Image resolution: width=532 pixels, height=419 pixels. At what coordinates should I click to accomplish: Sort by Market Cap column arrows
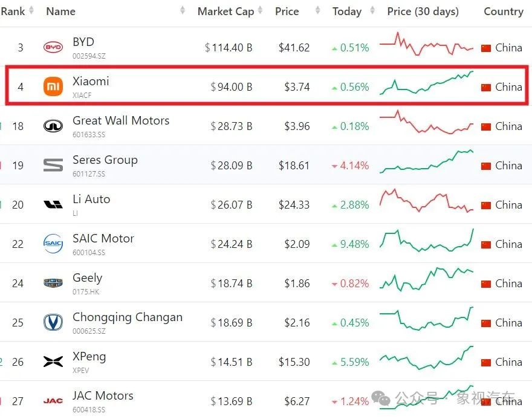[x=260, y=11]
